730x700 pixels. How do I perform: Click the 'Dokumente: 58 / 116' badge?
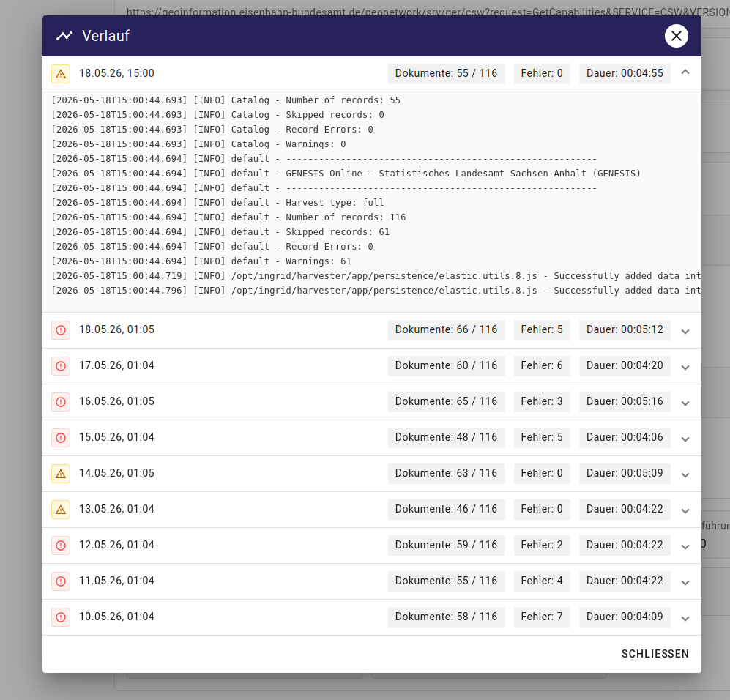(446, 617)
